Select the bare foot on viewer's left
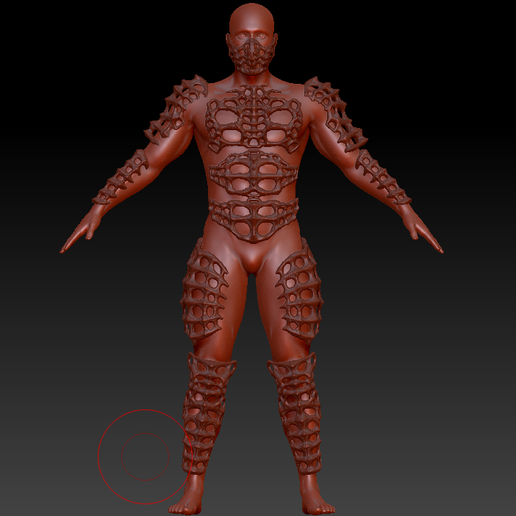The height and width of the screenshot is (516, 516). [x=187, y=495]
